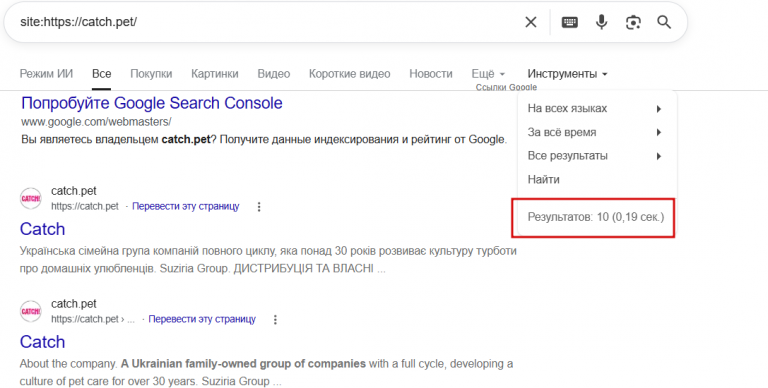Click www.google.com/webmasters/ URL text

pyautogui.click(x=96, y=121)
